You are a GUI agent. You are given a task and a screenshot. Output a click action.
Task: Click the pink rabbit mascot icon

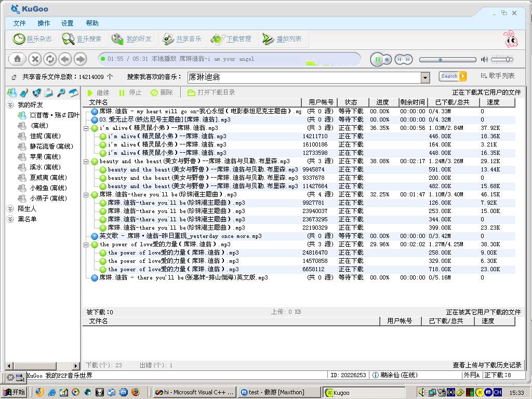(511, 38)
